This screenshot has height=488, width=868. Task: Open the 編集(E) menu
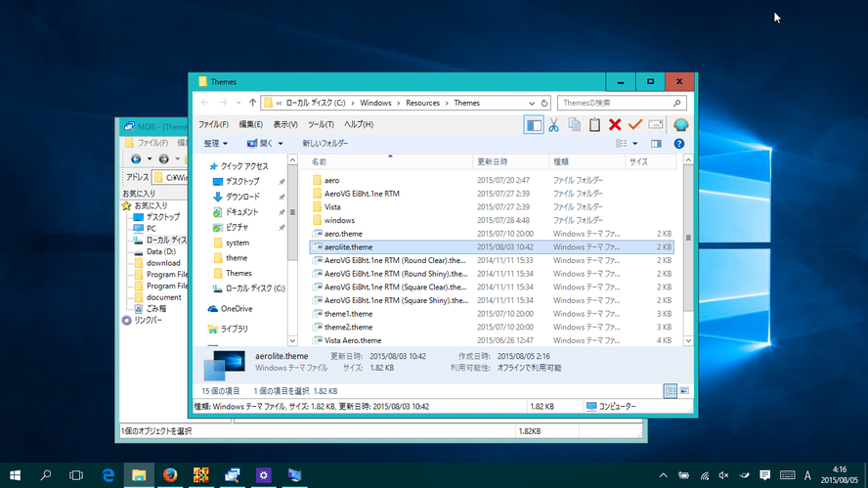251,124
